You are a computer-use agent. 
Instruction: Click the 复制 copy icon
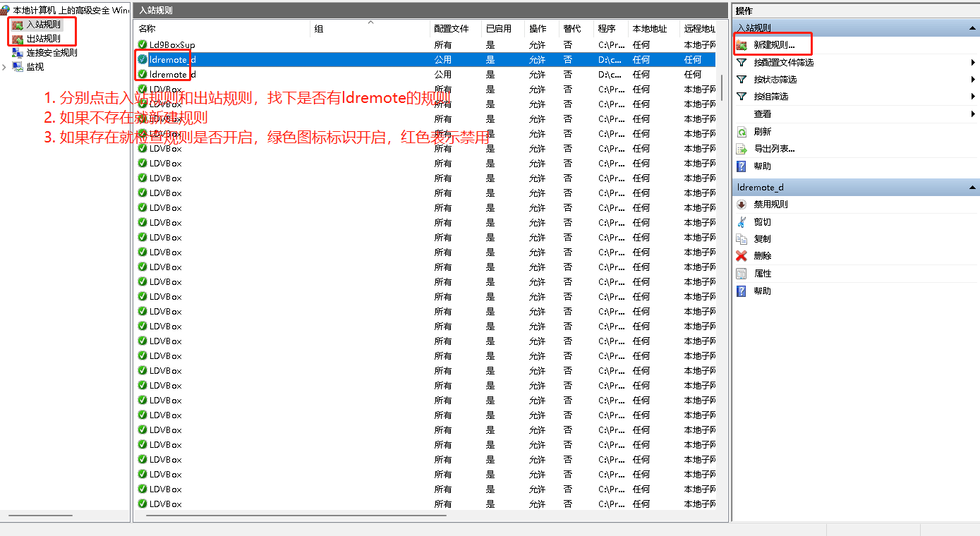[x=742, y=239]
